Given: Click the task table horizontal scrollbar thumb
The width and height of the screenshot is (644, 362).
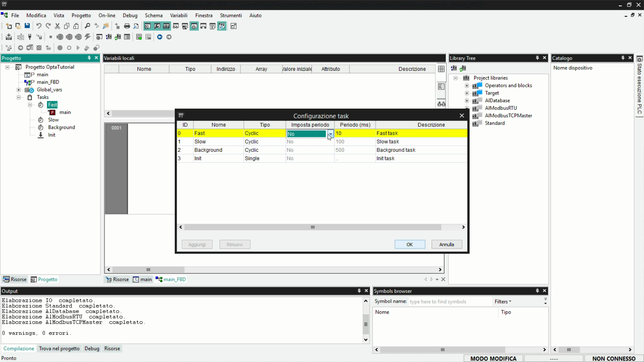Looking at the screenshot, I should click(x=313, y=227).
